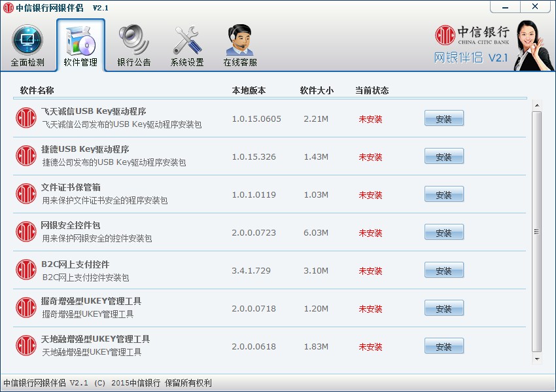Install 握奇增强型UKEY管理工具 with 安装 button
Image resolution: width=556 pixels, height=392 pixels.
(444, 308)
